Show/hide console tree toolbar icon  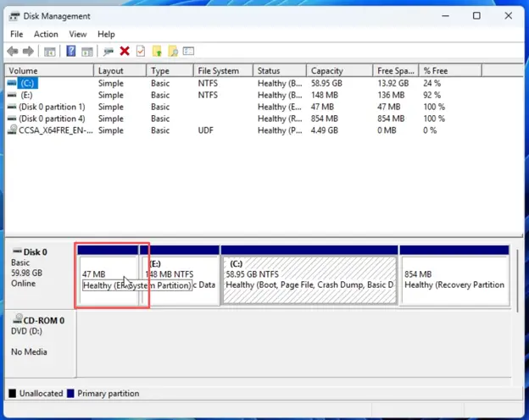coord(49,52)
